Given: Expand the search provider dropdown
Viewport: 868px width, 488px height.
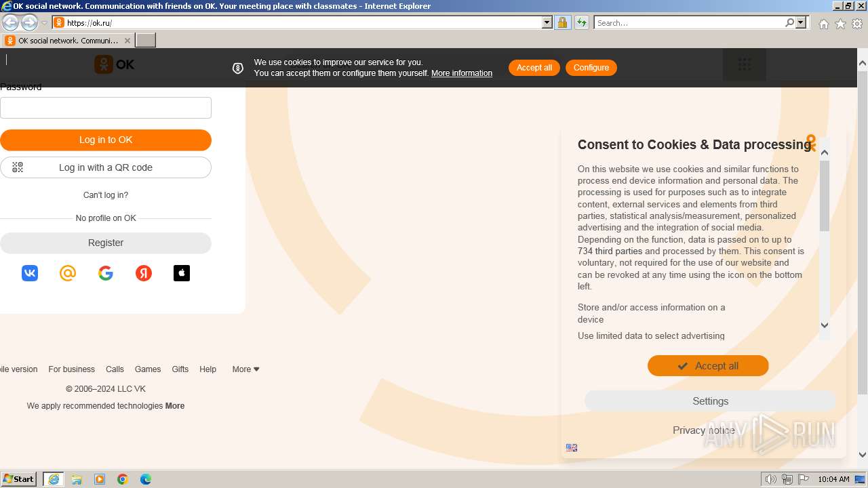Looking at the screenshot, I should tap(801, 22).
